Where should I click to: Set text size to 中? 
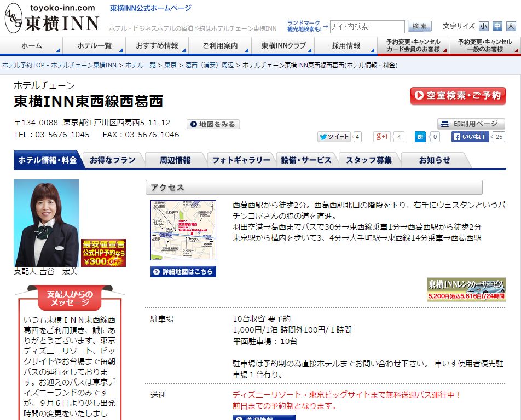(497, 26)
